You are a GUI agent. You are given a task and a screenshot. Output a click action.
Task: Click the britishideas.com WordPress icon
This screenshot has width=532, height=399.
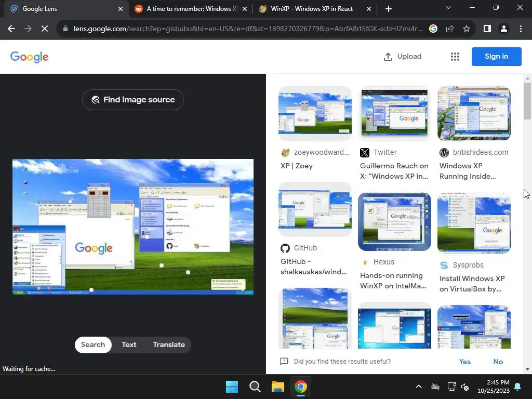444,153
